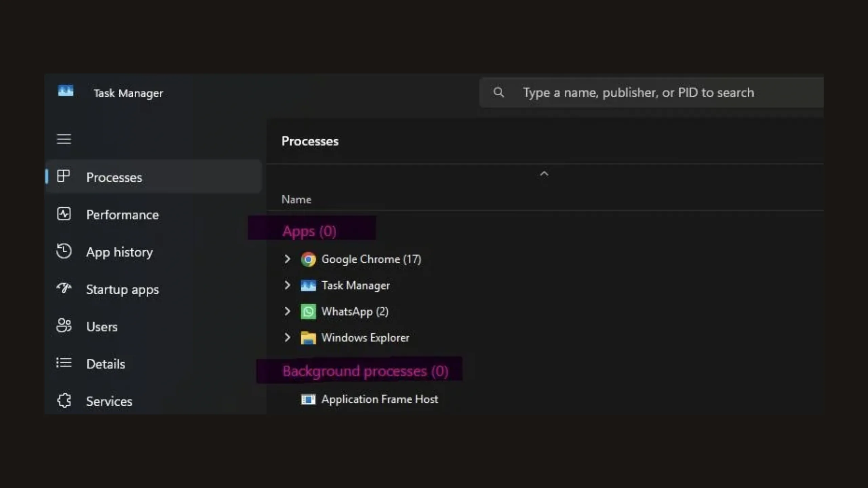868x488 pixels.
Task: Click the Task Manager title bar logo
Action: (65, 91)
